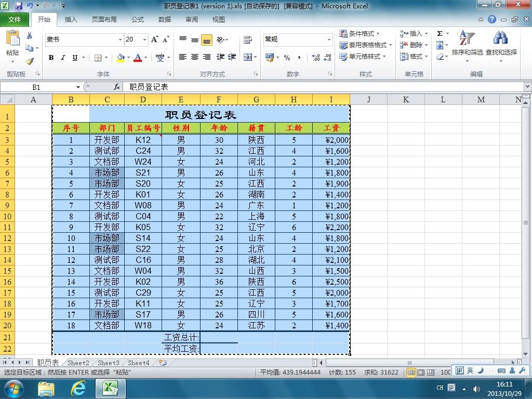Open the text orientation tool

coord(221,39)
